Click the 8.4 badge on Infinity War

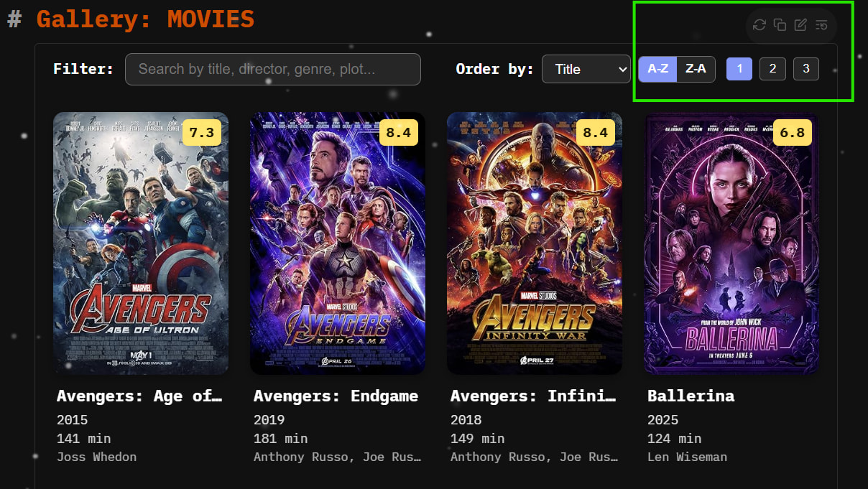point(595,133)
